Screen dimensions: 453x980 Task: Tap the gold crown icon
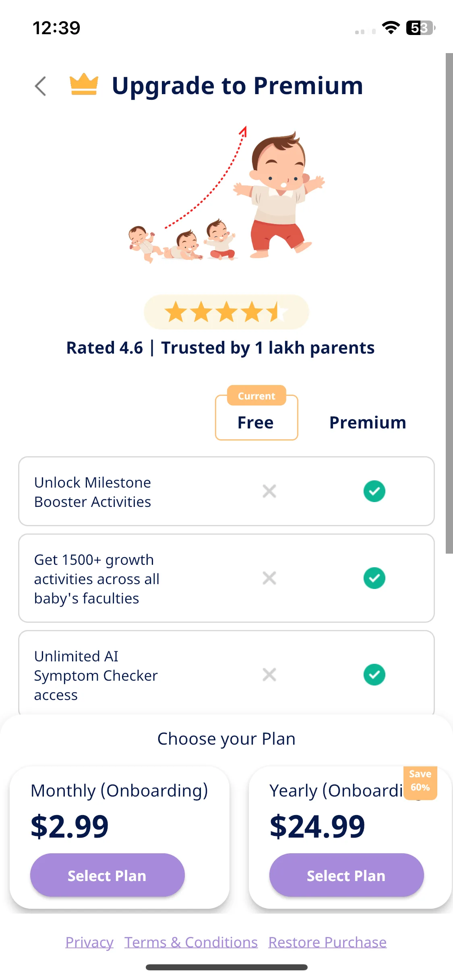click(x=84, y=84)
